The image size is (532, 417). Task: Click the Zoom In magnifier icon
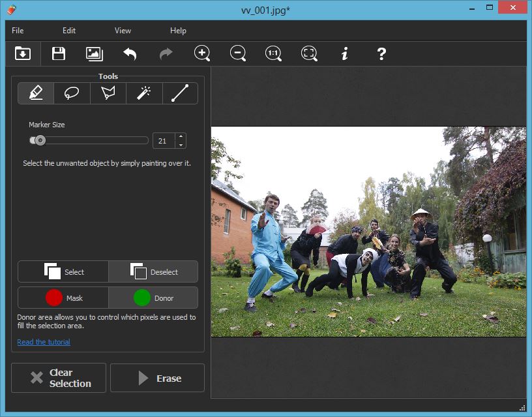point(202,54)
